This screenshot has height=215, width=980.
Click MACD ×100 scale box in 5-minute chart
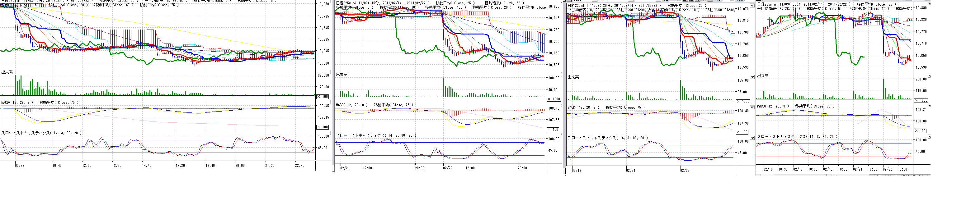[x=323, y=127]
